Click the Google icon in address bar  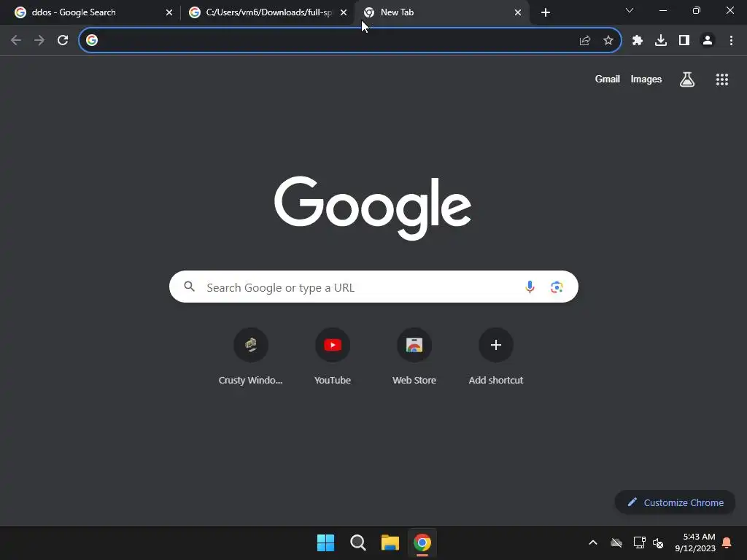(x=92, y=41)
